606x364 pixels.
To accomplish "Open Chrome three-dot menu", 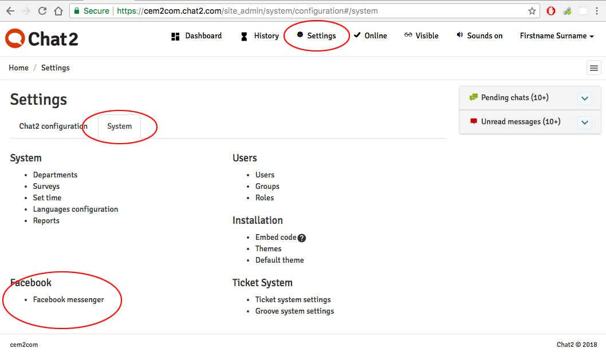I will pos(597,11).
